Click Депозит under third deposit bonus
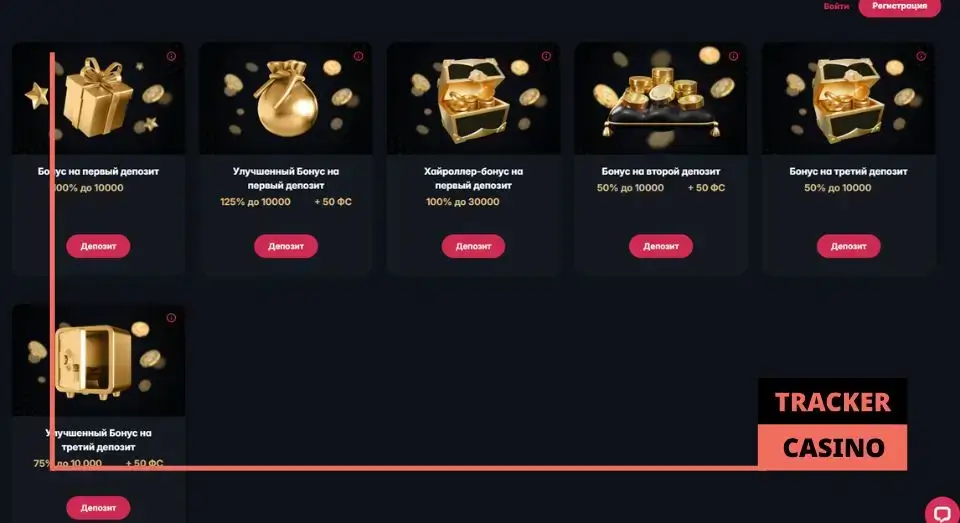This screenshot has width=960, height=523. click(x=849, y=246)
